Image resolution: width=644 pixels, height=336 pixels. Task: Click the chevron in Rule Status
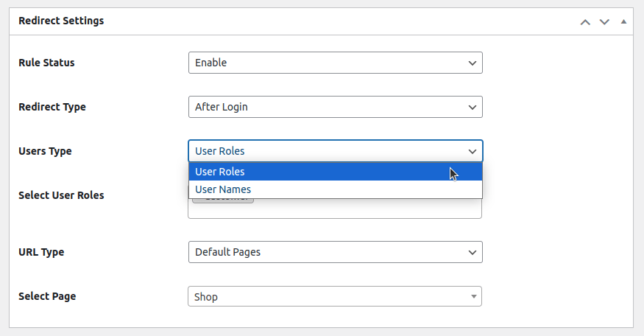click(473, 63)
